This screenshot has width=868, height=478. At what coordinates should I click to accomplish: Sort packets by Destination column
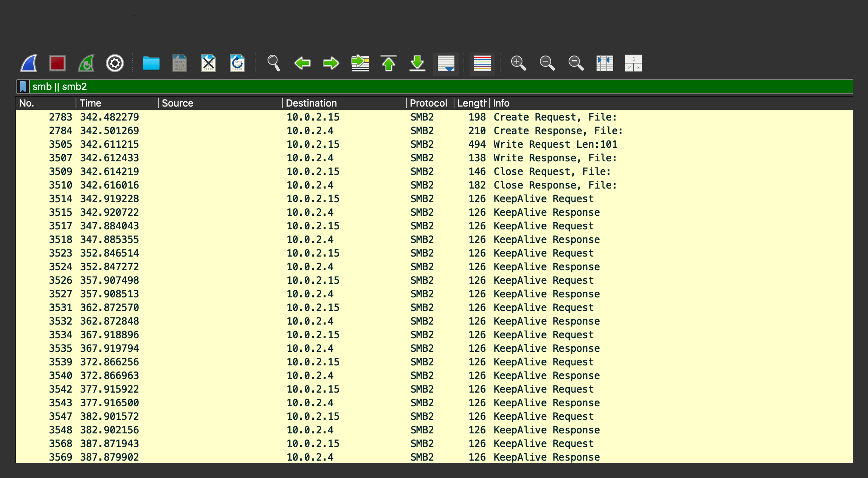345,103
